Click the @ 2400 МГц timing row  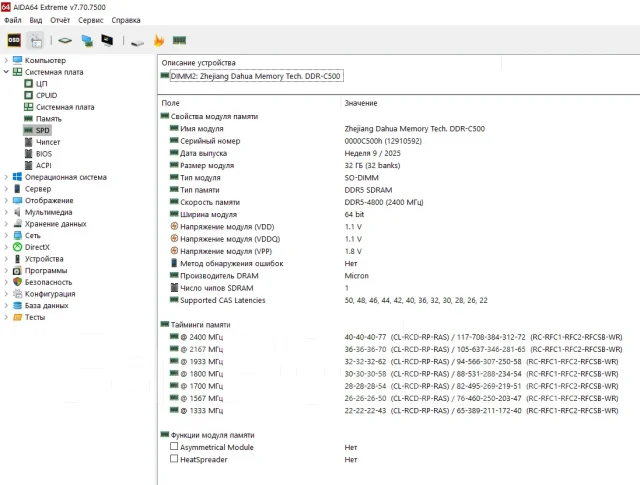pos(399,337)
